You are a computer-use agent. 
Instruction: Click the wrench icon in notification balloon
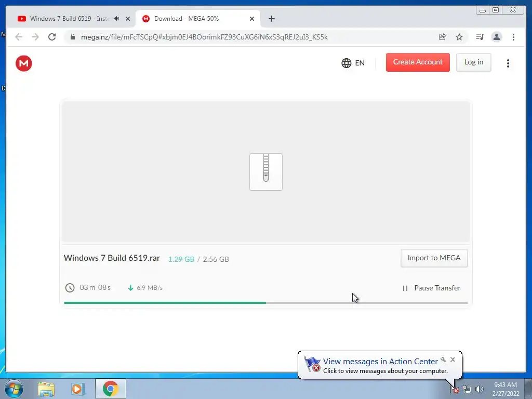[443, 360]
